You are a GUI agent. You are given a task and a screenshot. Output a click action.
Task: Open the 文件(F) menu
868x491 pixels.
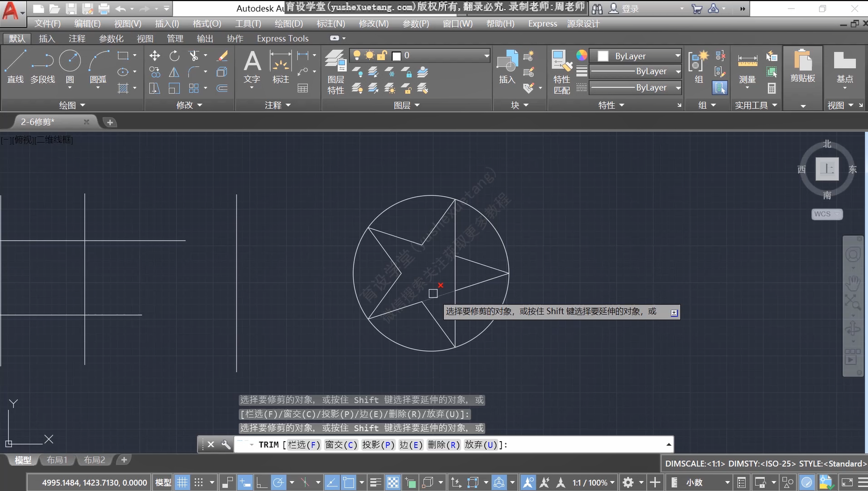coord(48,24)
